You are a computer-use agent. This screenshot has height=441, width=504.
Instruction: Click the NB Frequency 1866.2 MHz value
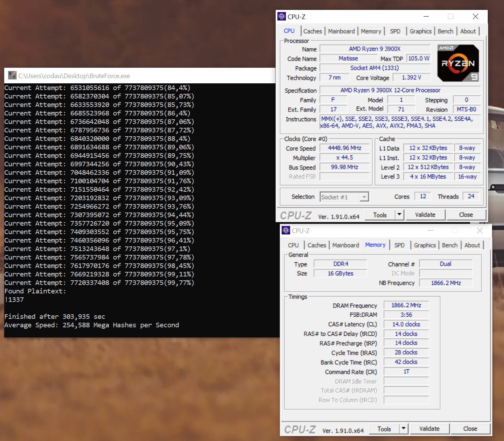point(446,283)
